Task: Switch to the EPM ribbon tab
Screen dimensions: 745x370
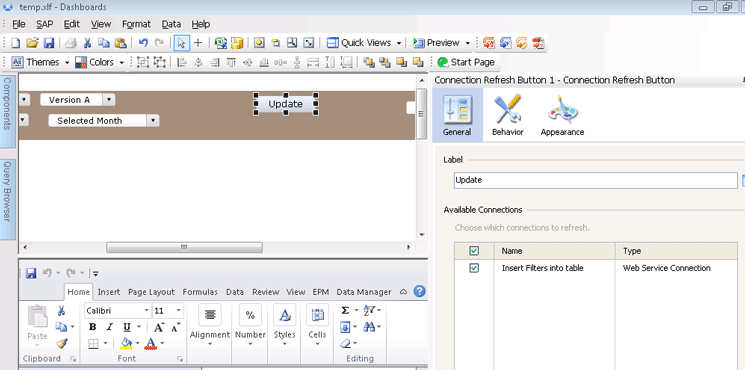Action: (321, 292)
